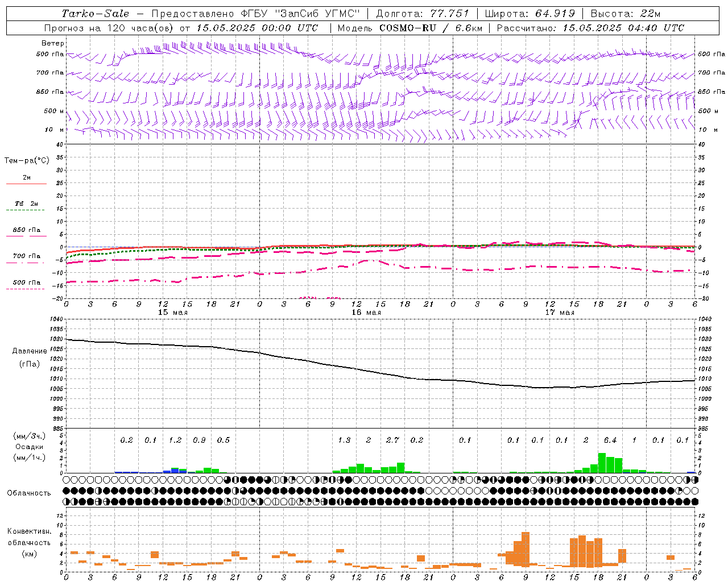The height and width of the screenshot is (582, 728).
Task: Click the precipitation value "0.5"
Action: pos(224,440)
